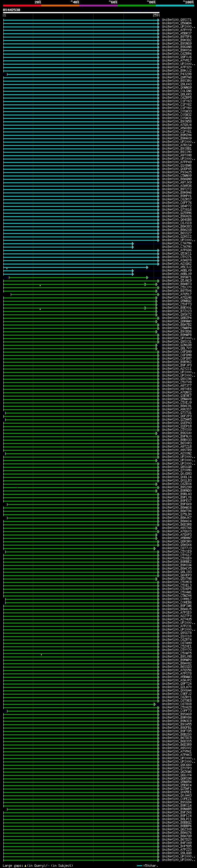Select the UniRef100_B9H3D2 label
The image size is (197, 868).
(177, 40)
